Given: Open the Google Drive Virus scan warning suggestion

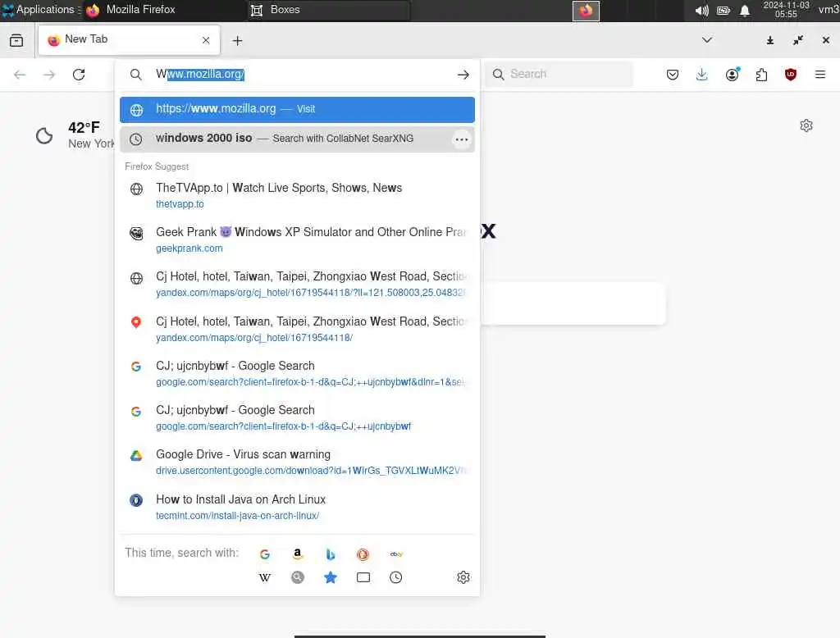Looking at the screenshot, I should pyautogui.click(x=297, y=462).
